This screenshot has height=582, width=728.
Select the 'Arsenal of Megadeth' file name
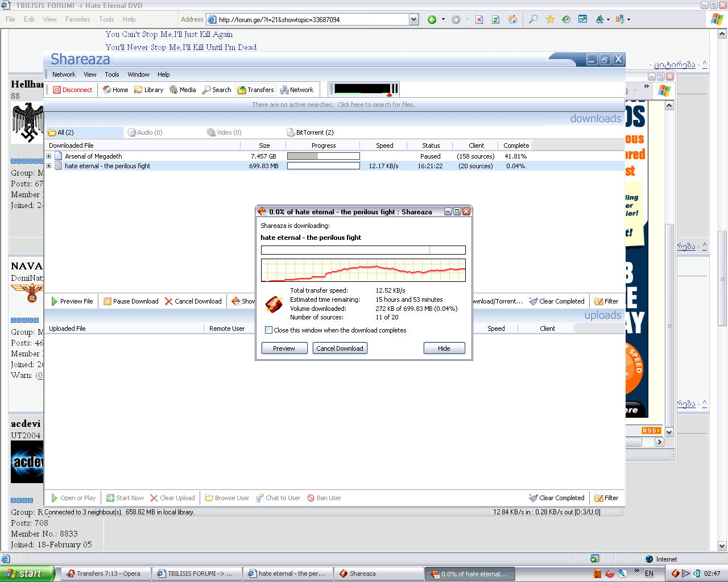click(93, 156)
